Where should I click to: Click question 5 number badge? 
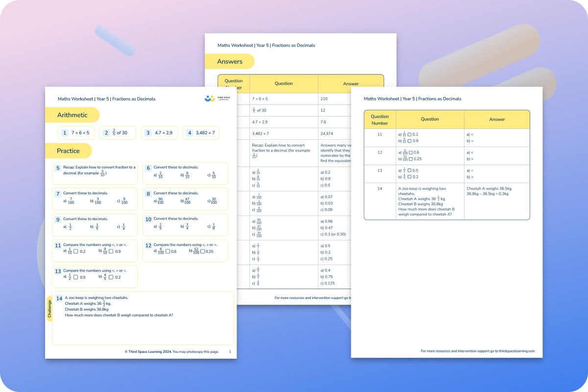coord(57,167)
